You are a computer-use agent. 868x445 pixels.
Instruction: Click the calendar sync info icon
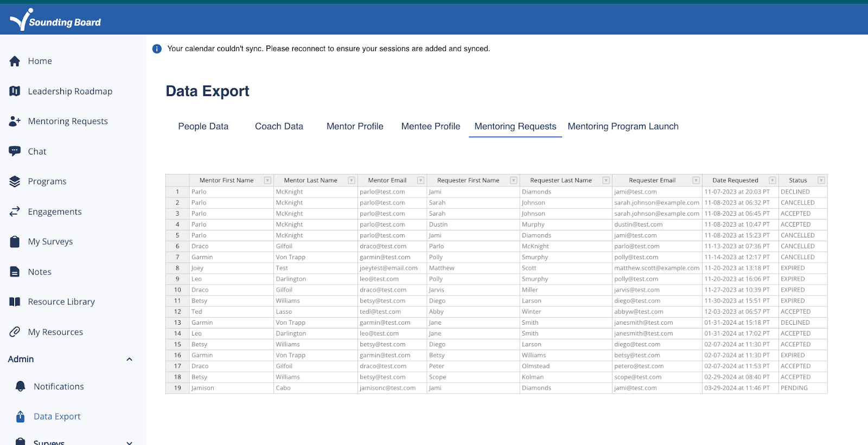[157, 49]
